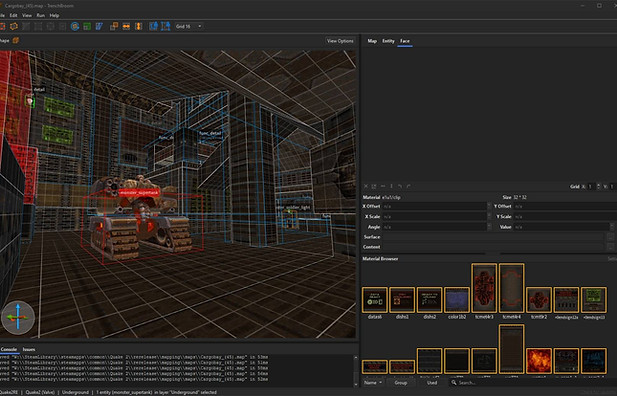The height and width of the screenshot is (396, 617).
Task: Select the blue color1b2 material thumbnail
Action: [x=457, y=300]
